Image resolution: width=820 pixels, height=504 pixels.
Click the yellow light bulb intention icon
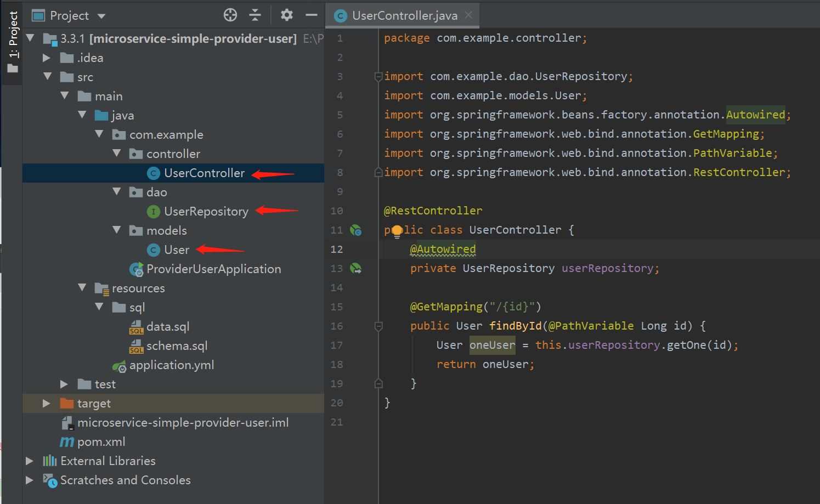click(397, 231)
